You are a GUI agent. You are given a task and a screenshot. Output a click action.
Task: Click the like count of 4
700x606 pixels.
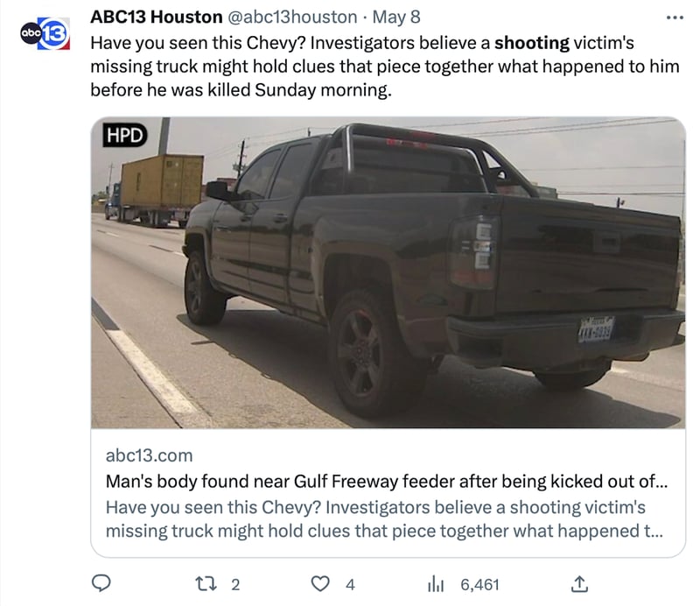350,584
